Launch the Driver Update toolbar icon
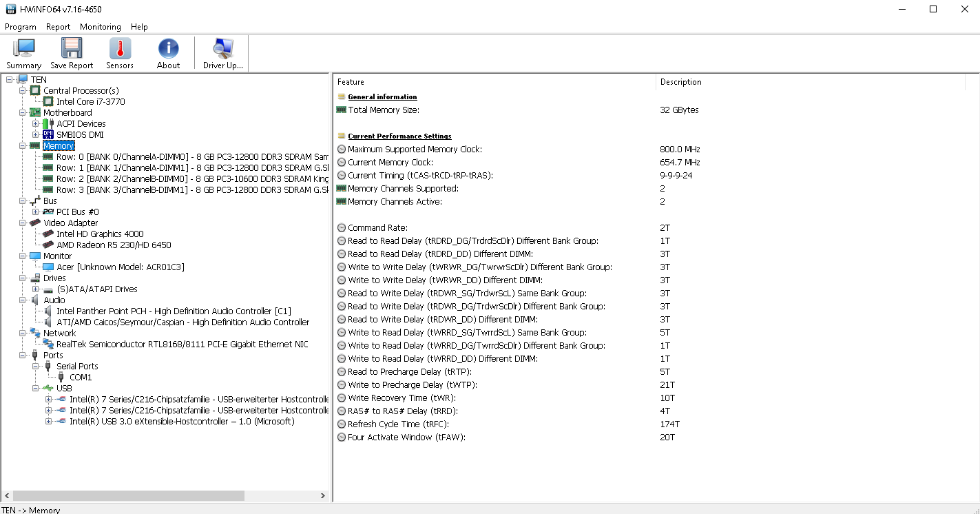The width and height of the screenshot is (980, 514). coord(222,49)
